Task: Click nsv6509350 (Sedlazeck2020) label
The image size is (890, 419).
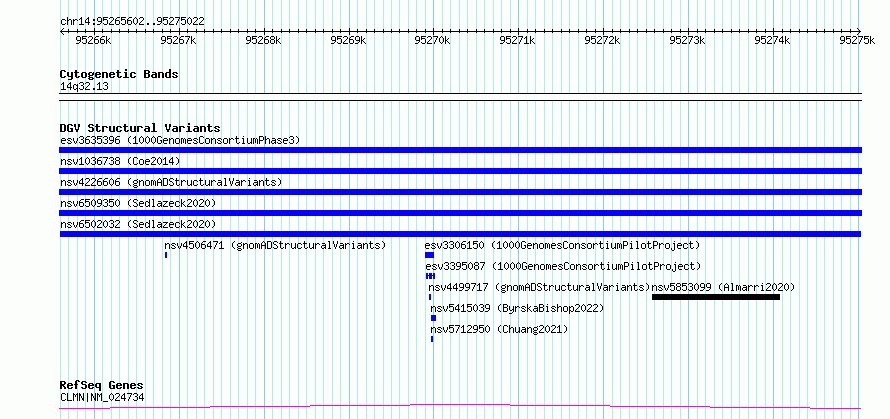Action: point(138,203)
